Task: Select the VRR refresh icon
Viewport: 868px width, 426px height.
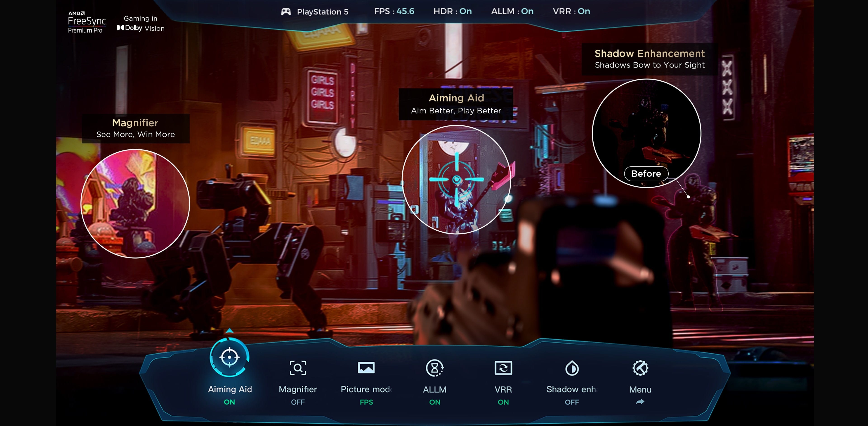Action: click(503, 368)
